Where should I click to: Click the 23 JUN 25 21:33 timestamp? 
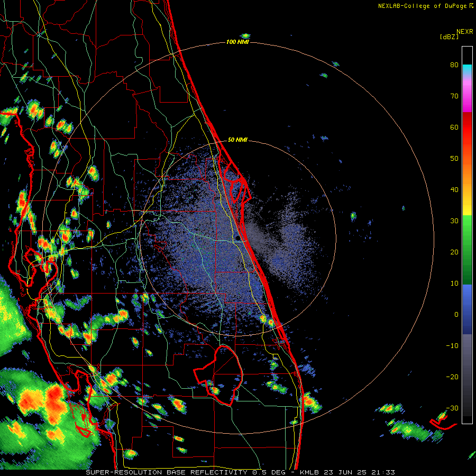point(359,472)
